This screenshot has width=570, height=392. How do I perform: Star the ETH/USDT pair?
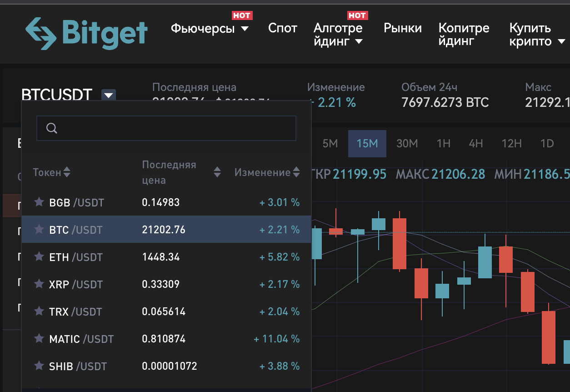pyautogui.click(x=40, y=256)
